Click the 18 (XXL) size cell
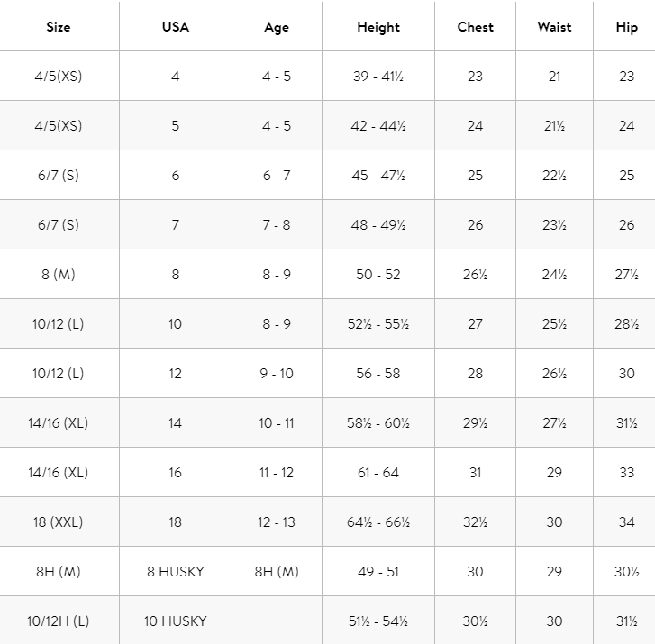The image size is (655, 644). coord(58,522)
